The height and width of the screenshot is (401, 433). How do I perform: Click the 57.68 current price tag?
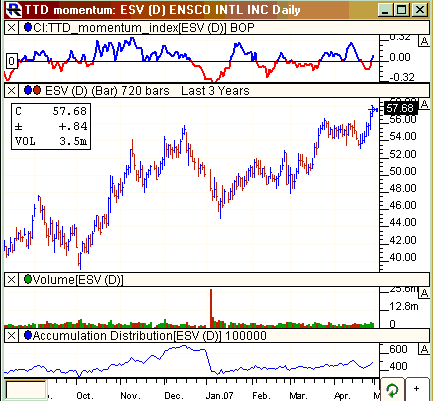click(x=400, y=108)
